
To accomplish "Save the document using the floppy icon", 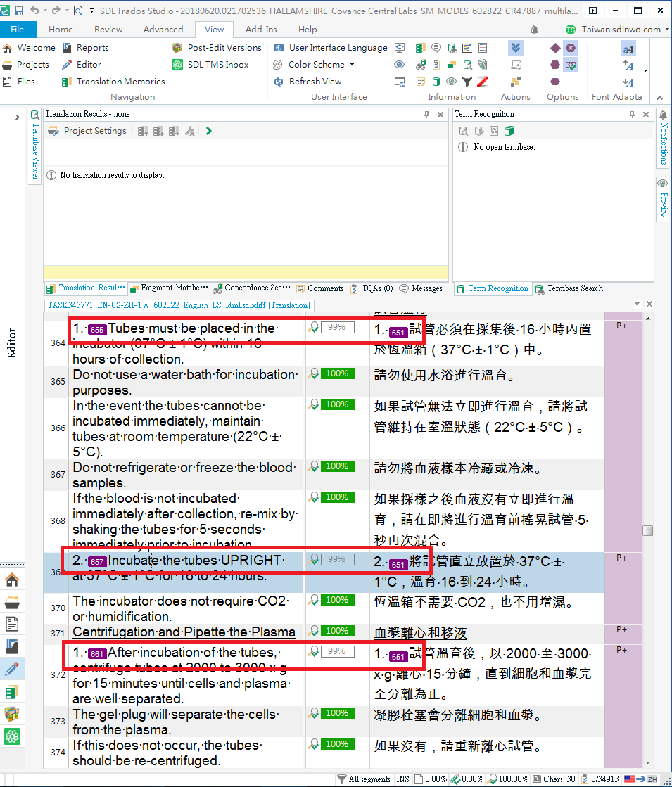I will 19,10.
